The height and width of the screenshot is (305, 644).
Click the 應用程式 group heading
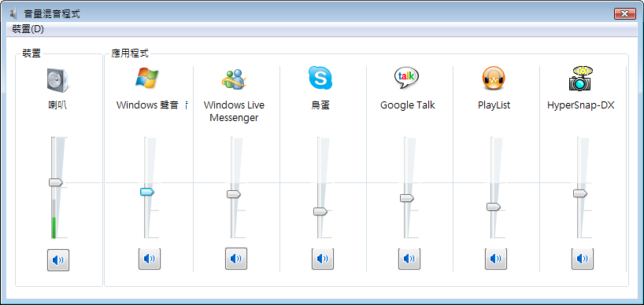[x=130, y=53]
